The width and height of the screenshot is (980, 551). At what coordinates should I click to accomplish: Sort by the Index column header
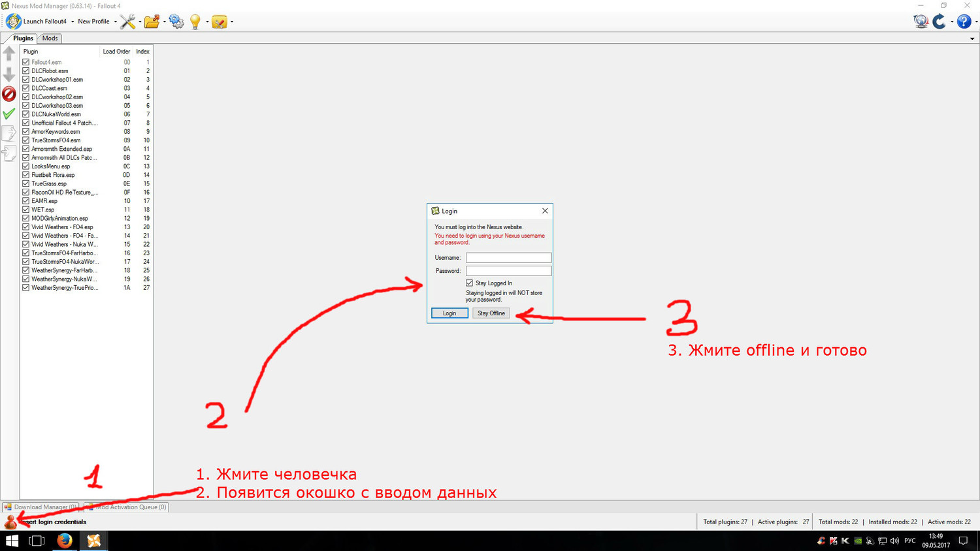(x=142, y=52)
